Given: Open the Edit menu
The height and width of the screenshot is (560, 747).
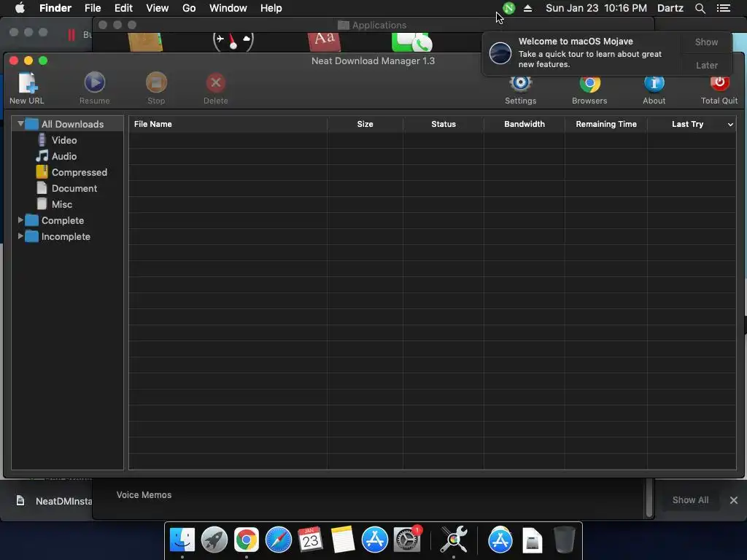Looking at the screenshot, I should tap(123, 8).
